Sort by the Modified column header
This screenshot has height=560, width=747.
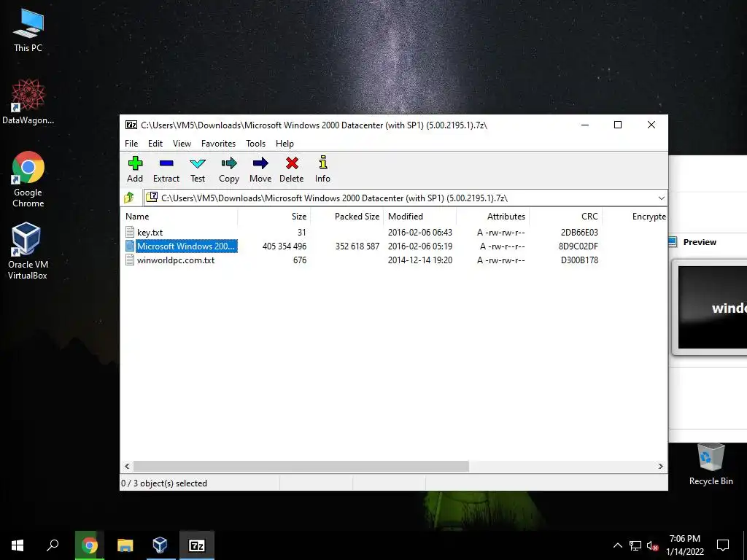coord(419,216)
